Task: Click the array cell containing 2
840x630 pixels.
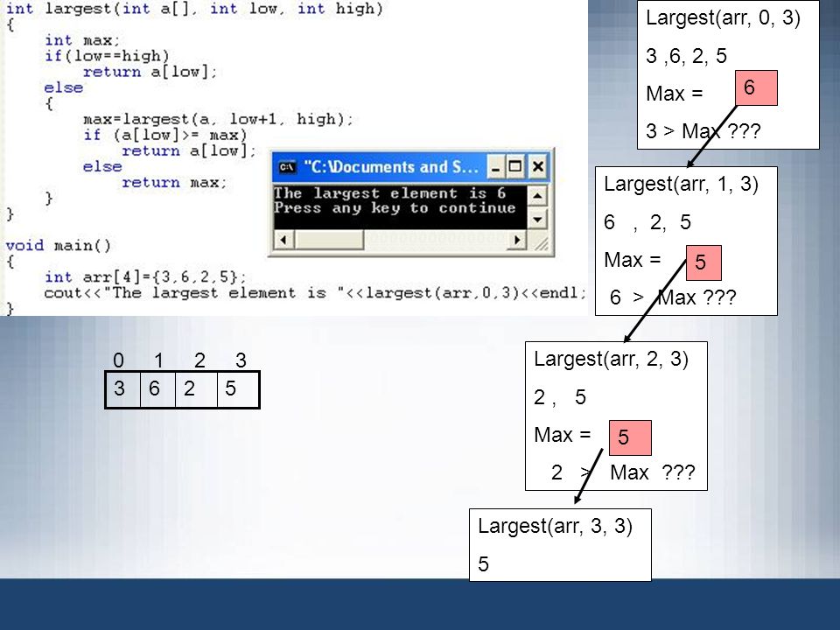Action: [196, 389]
